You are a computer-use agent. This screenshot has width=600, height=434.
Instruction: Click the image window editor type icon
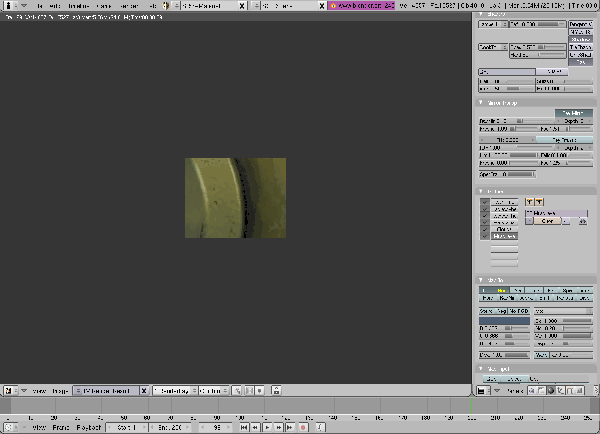[8, 391]
